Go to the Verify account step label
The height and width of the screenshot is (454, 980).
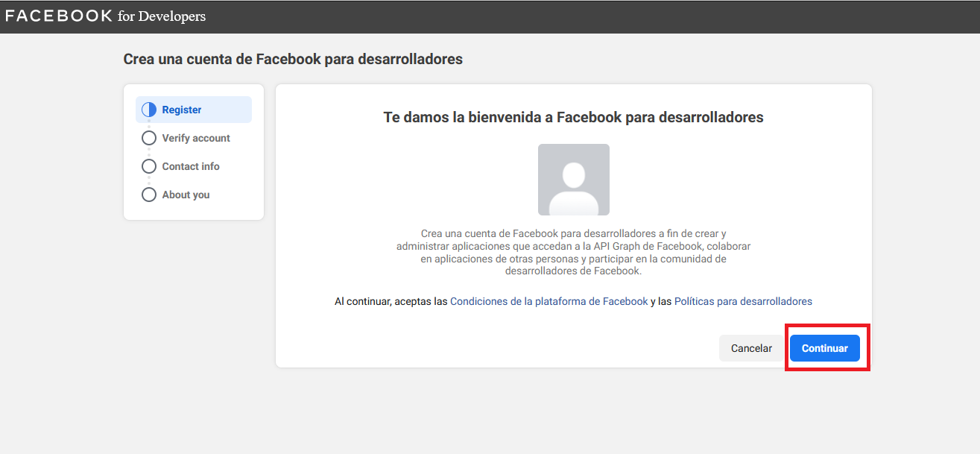pos(196,138)
